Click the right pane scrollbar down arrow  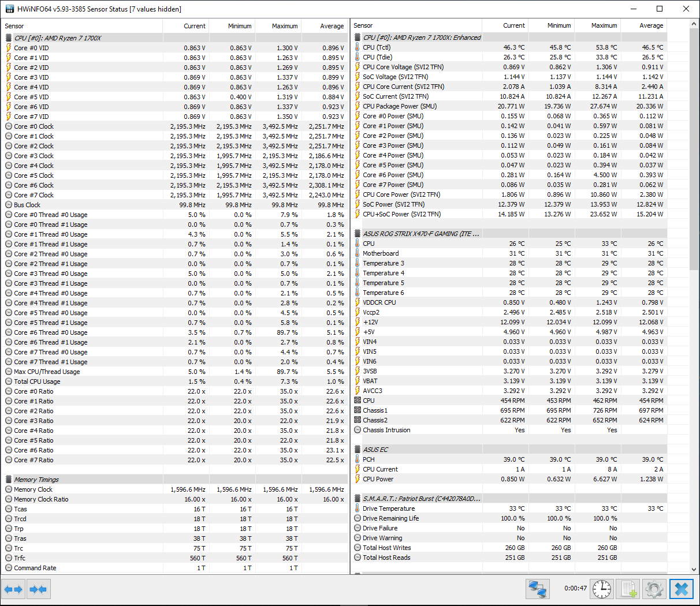(694, 569)
